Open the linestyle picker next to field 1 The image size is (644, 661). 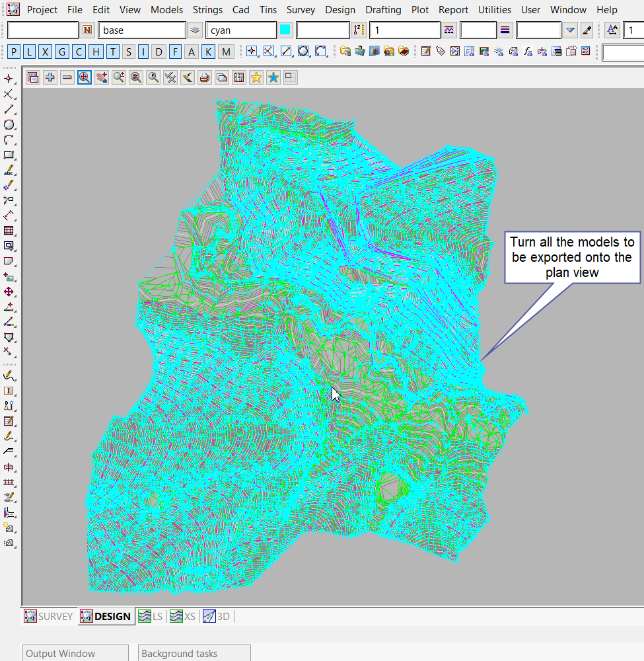(449, 30)
